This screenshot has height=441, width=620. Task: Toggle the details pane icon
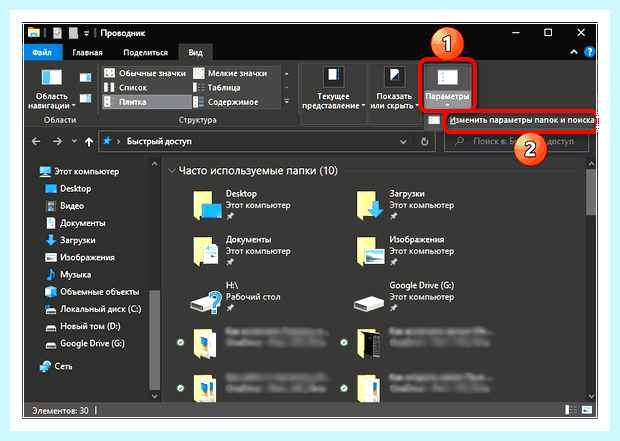point(85,98)
